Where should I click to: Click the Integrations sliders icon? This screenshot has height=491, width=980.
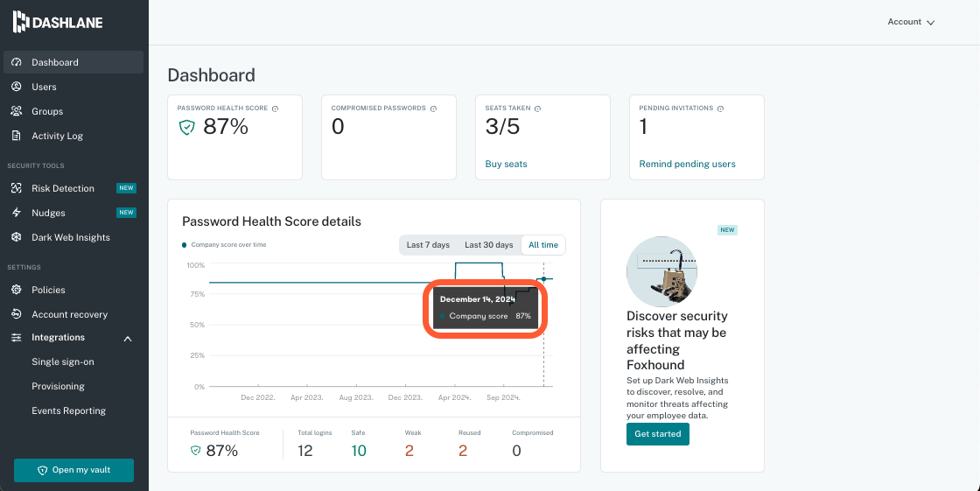(17, 338)
